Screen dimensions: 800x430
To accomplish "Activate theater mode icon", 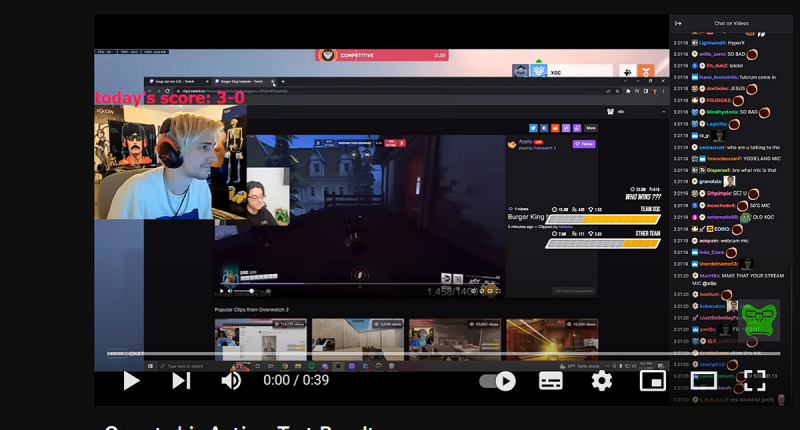I will pos(704,381).
